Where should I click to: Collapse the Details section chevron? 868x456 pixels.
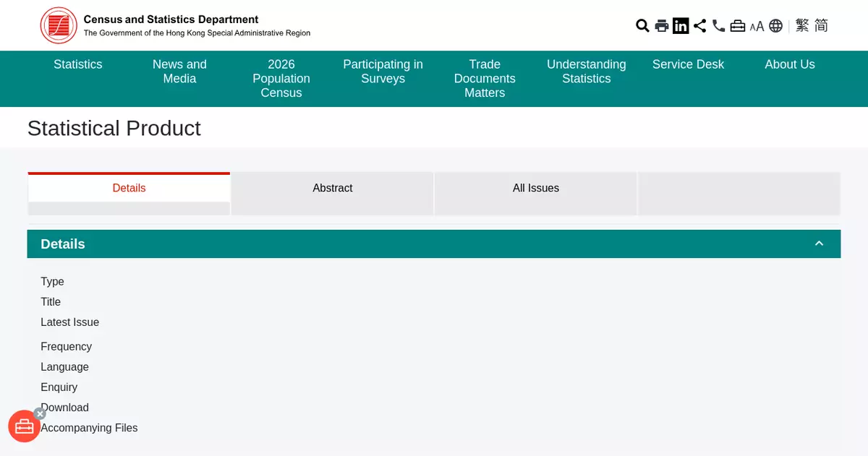[819, 244]
